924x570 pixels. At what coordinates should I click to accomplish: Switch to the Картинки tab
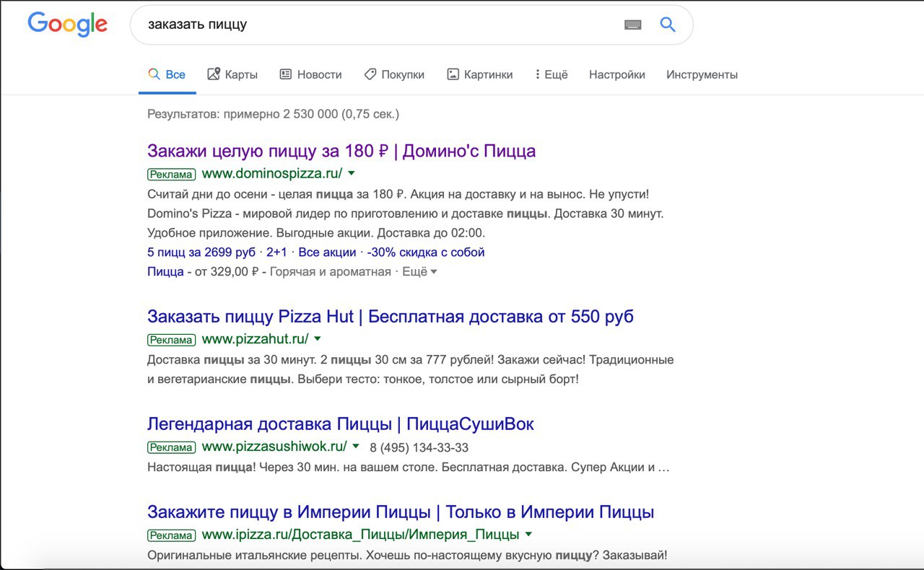480,74
